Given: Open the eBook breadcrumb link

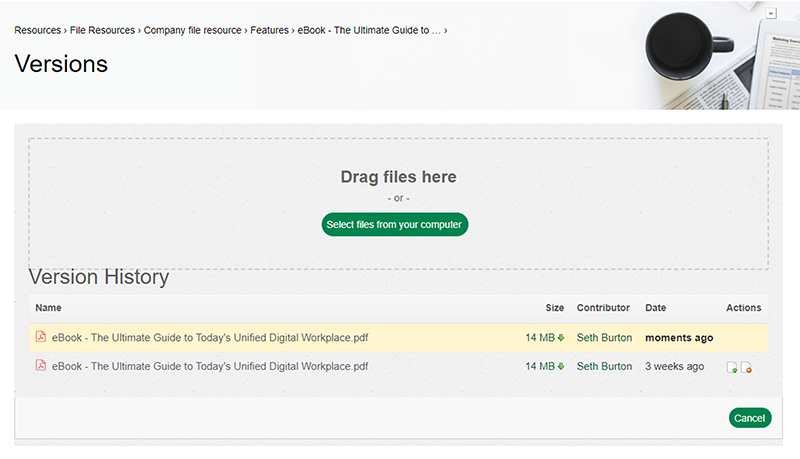Looking at the screenshot, I should click(369, 30).
